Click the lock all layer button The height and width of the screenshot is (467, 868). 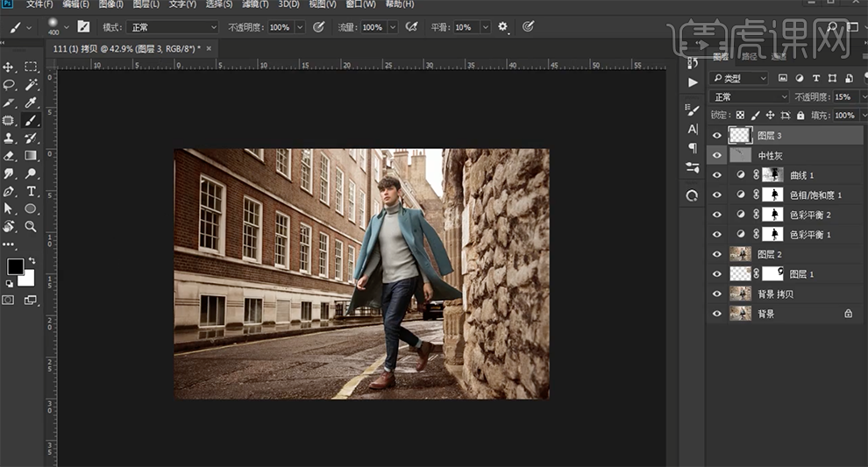(x=800, y=116)
